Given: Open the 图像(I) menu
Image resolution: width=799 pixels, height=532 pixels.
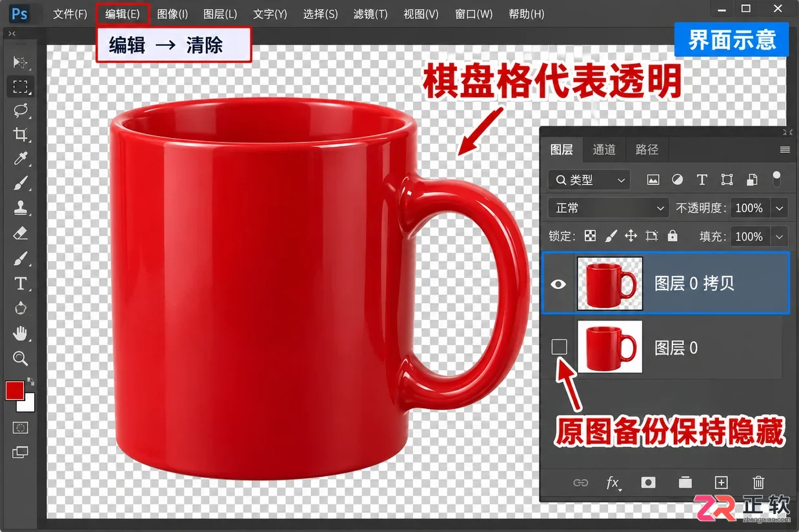Looking at the screenshot, I should pos(172,14).
